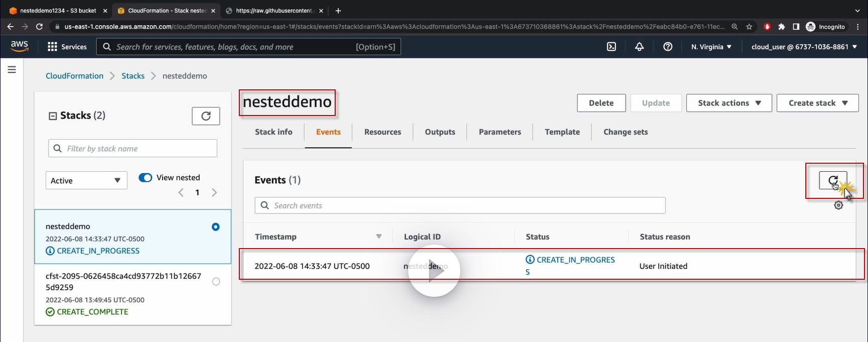Collapse the Stacks panel box icon
The width and height of the screenshot is (868, 342).
[53, 116]
